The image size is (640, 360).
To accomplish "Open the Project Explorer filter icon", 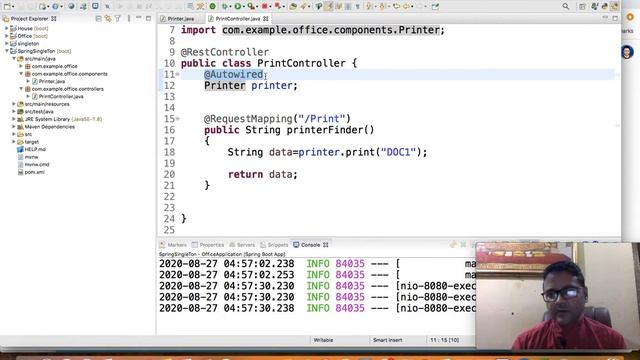I will pos(118,19).
